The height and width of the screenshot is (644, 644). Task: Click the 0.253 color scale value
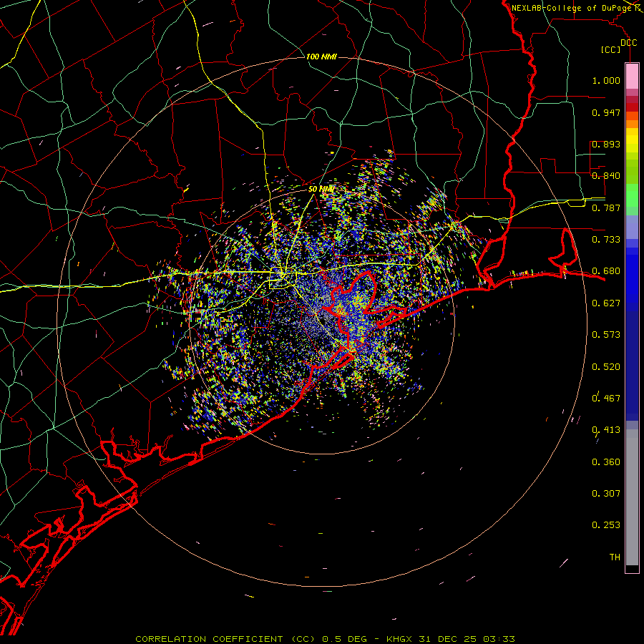tap(606, 525)
